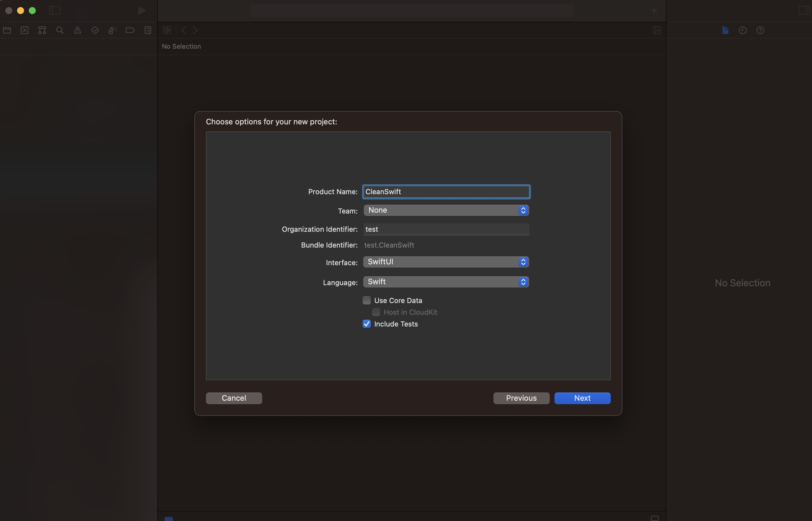The image size is (812, 521).
Task: Open the Test navigator diamond icon
Action: click(x=95, y=31)
